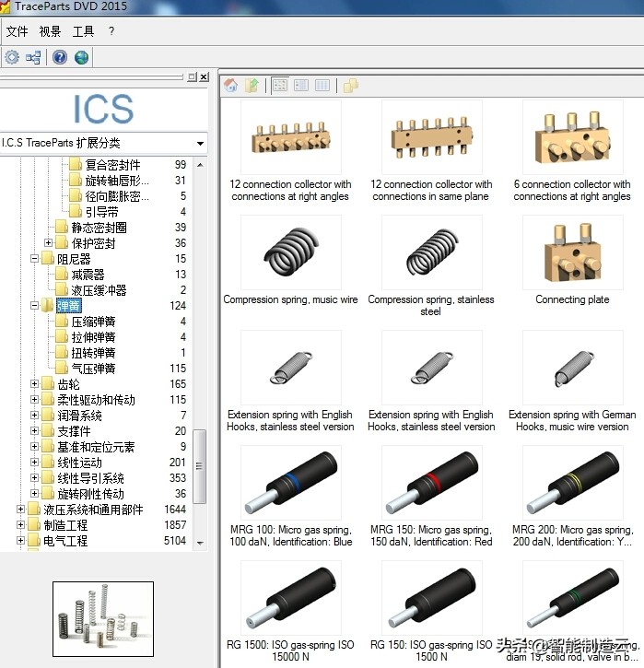Open MRG 150 Red micro gas spring

point(431,482)
